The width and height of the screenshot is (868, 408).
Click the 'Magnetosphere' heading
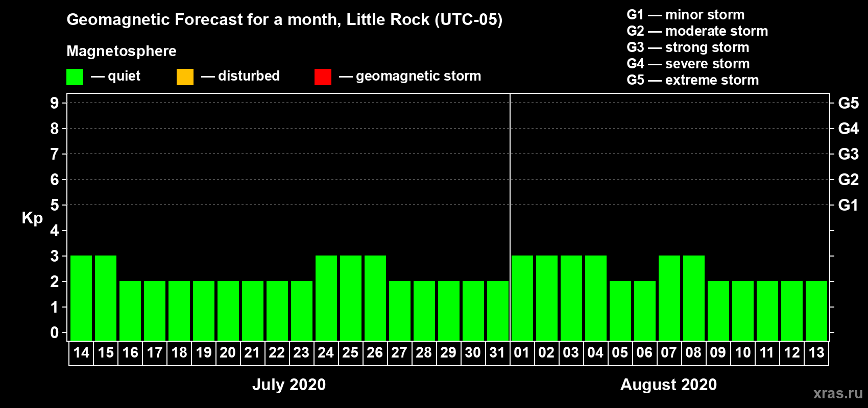(x=122, y=51)
